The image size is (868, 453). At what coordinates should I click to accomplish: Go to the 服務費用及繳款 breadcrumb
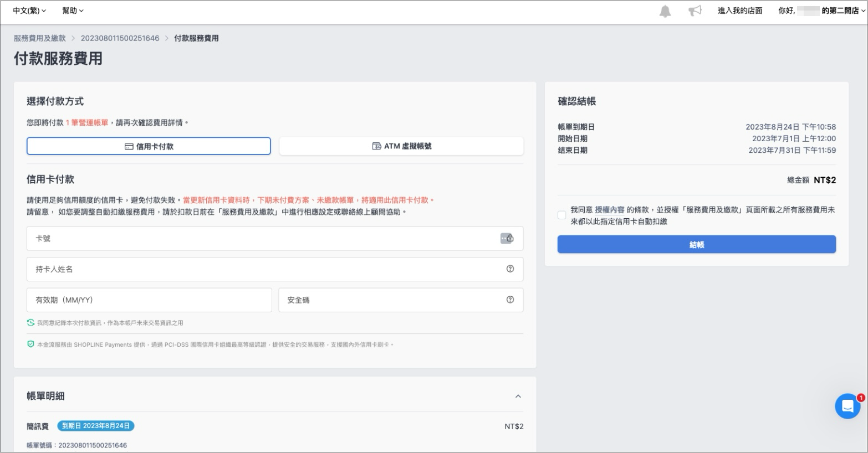[x=40, y=38]
